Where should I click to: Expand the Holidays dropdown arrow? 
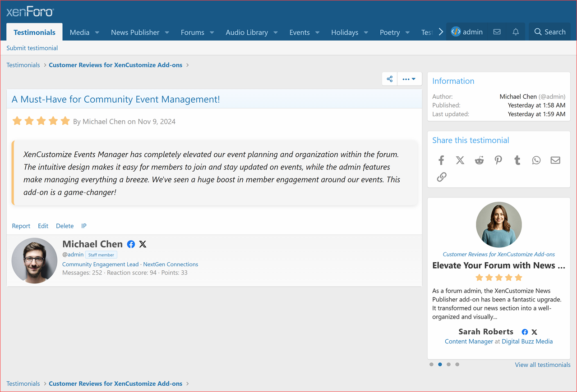(366, 32)
